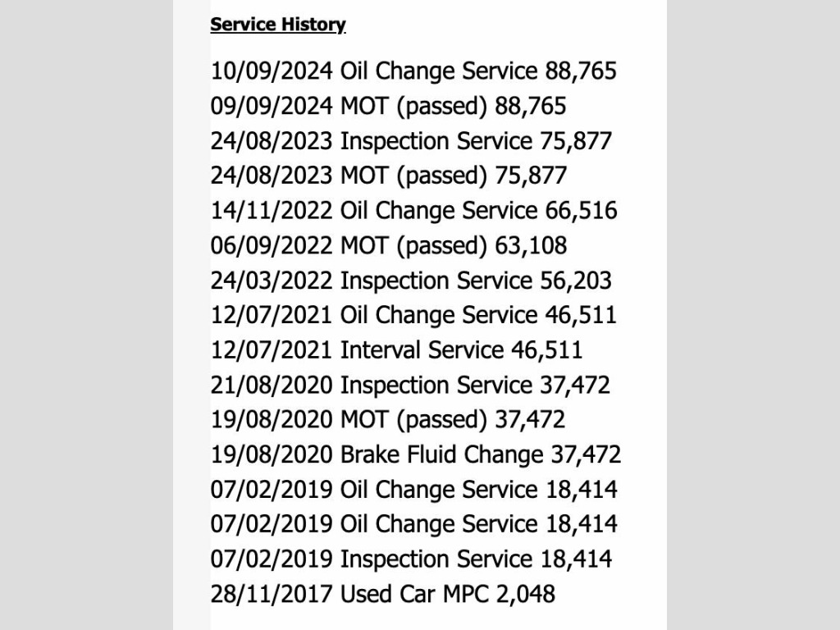Click the 37,472 mileage on Brake Fluid line
Viewport: 840px width, 630px height.
tap(586, 454)
